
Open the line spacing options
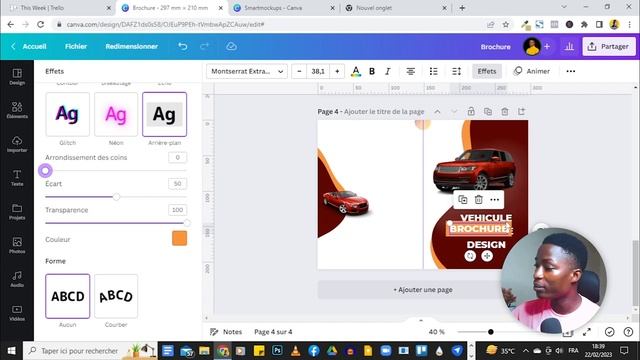pyautogui.click(x=456, y=71)
